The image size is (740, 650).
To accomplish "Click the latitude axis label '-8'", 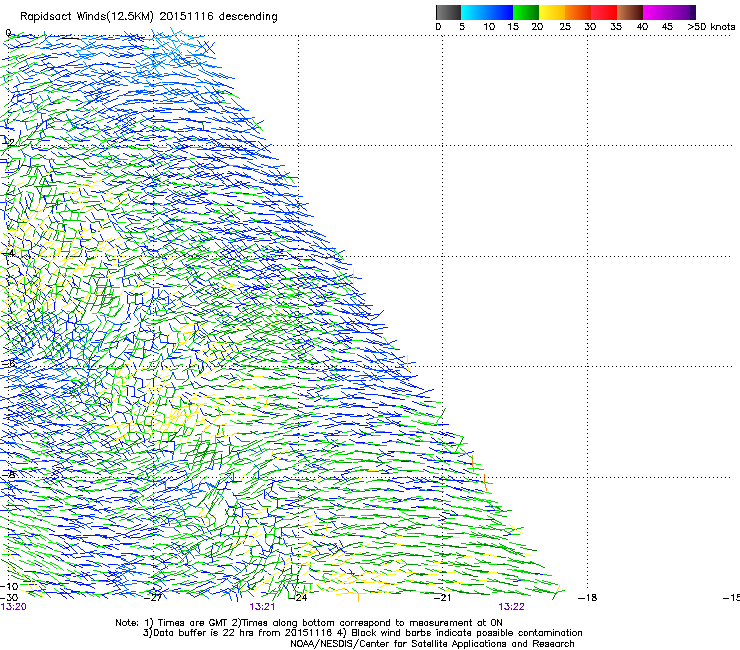I will [9, 474].
